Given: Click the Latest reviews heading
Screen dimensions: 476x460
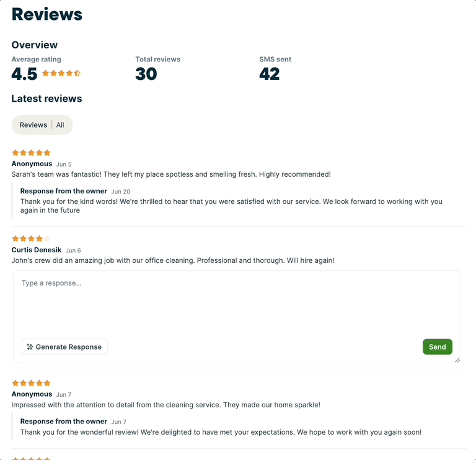Looking at the screenshot, I should point(46,99).
